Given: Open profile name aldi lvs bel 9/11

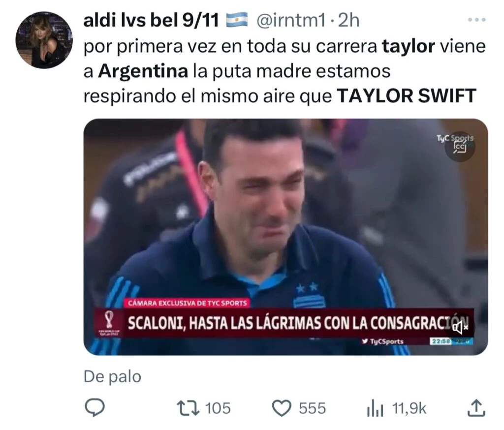Looking at the screenshot, I should [x=151, y=21].
